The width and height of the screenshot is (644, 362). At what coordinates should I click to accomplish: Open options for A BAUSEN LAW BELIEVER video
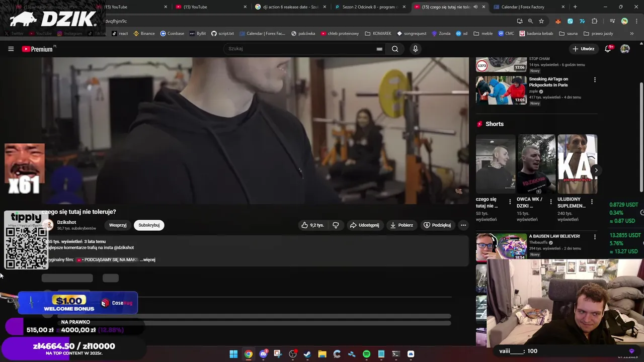tap(595, 237)
